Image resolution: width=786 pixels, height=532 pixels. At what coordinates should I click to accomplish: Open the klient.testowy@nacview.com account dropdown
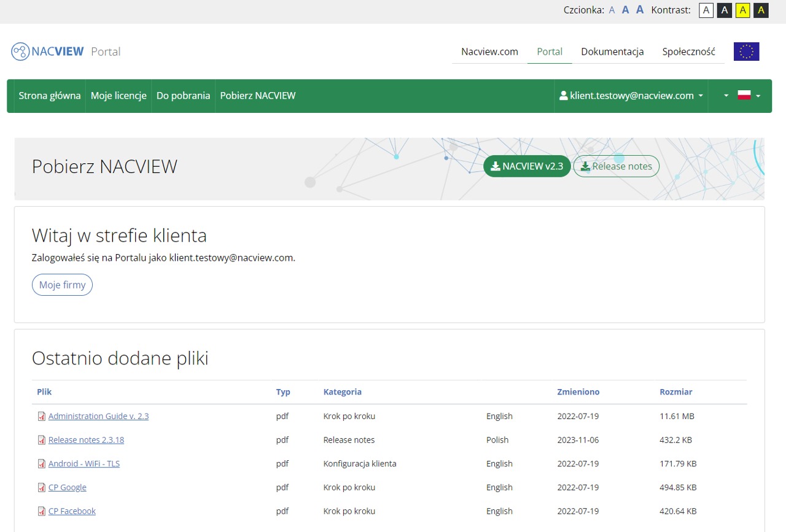click(x=631, y=96)
